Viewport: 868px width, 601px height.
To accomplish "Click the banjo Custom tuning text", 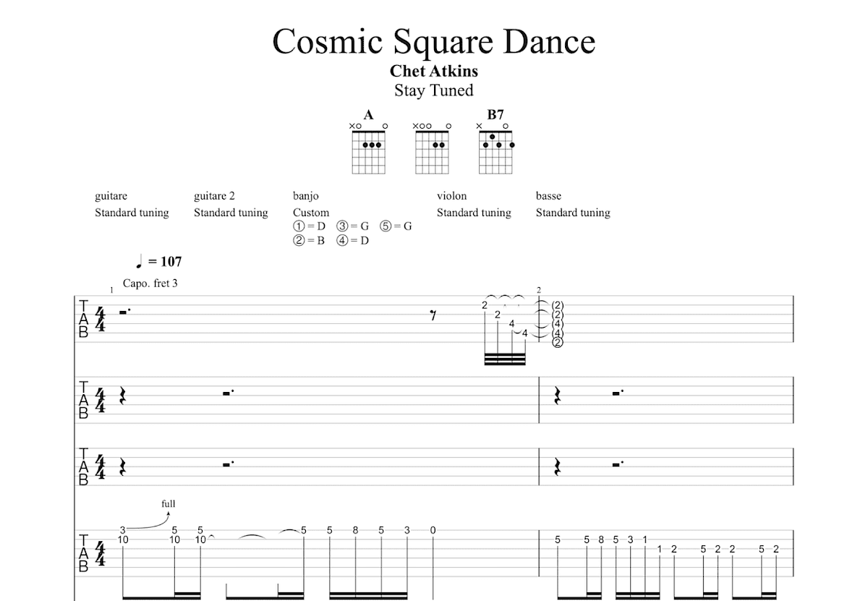I will (311, 213).
